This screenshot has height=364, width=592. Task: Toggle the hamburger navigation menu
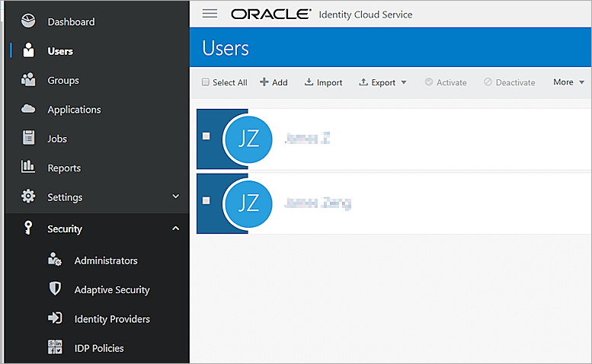tap(210, 14)
